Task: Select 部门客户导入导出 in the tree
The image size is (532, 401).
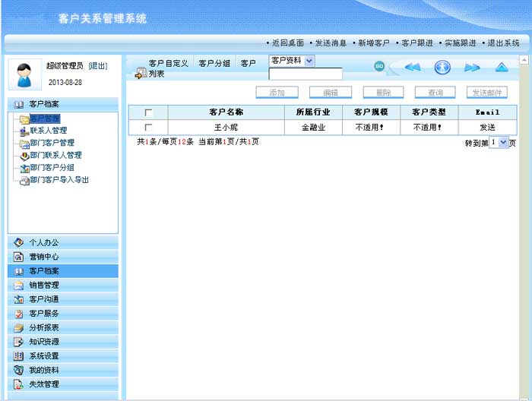Action: 59,180
